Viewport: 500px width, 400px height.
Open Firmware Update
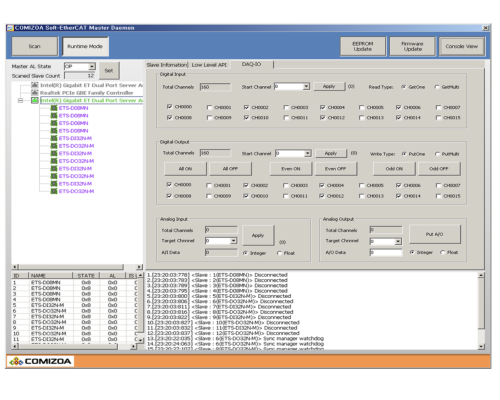click(x=412, y=46)
